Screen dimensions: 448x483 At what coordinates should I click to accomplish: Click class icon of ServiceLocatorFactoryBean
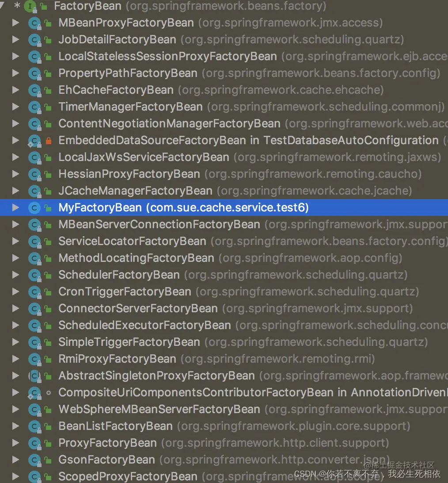pyautogui.click(x=34, y=241)
